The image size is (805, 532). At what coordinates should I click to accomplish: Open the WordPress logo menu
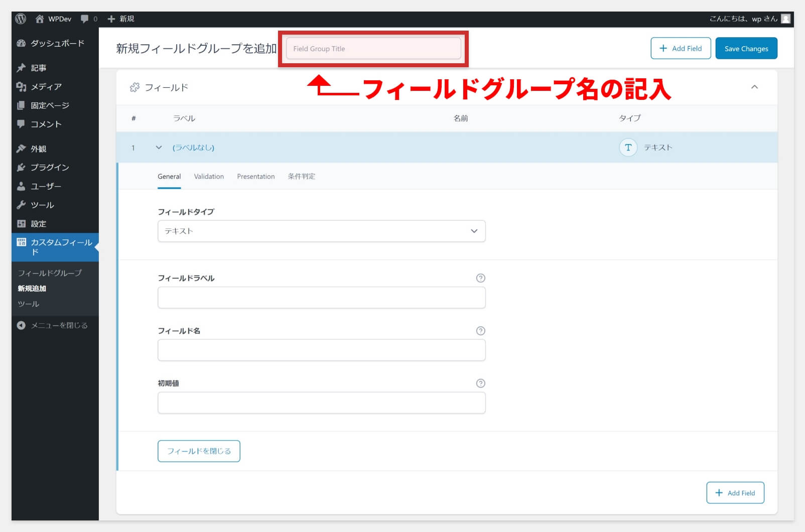pos(21,19)
